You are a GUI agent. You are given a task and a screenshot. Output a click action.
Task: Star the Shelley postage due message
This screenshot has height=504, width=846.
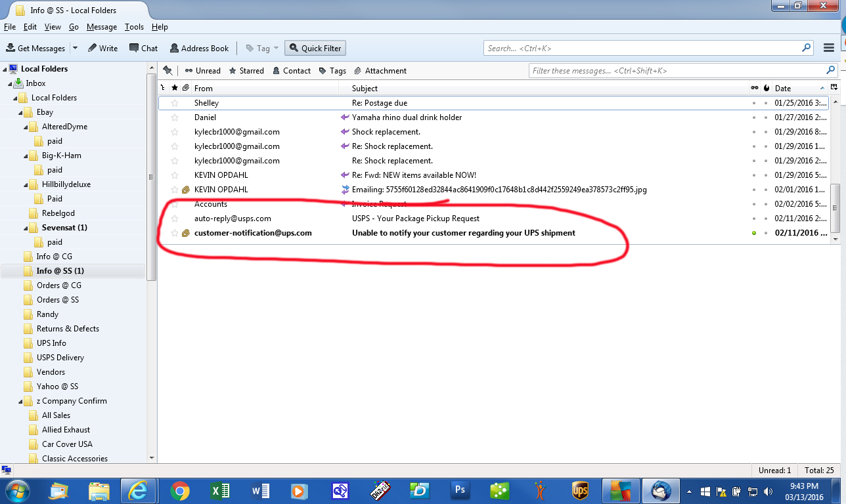tap(175, 103)
